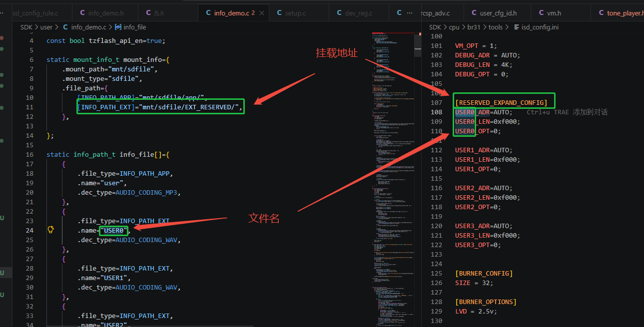Viewport: 644px width, 327px height.
Task: Click line number 108 in isd_config.ini gutter
Action: point(436,112)
